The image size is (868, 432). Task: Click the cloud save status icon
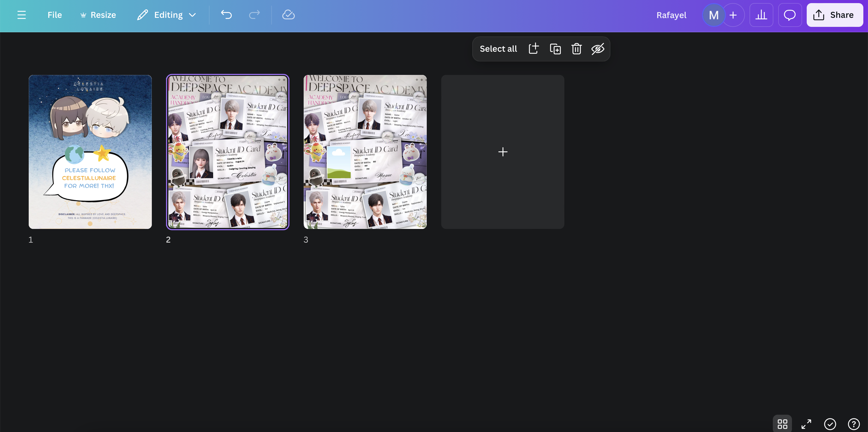[288, 15]
